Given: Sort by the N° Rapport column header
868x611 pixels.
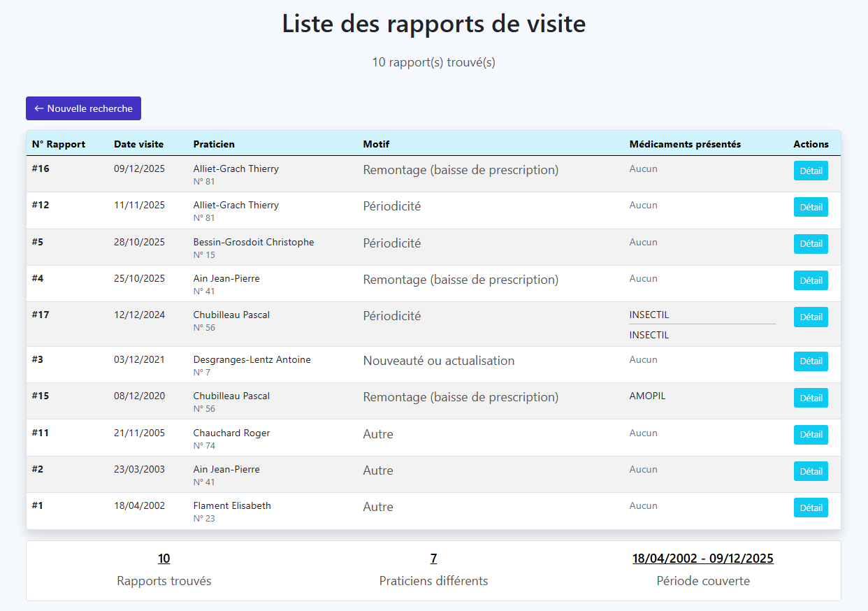Looking at the screenshot, I should (x=59, y=144).
